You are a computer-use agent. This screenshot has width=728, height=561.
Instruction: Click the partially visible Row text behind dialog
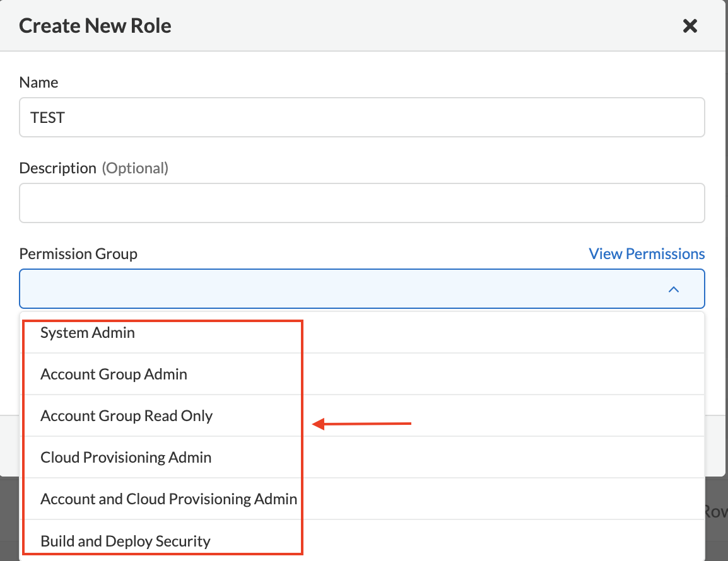715,511
